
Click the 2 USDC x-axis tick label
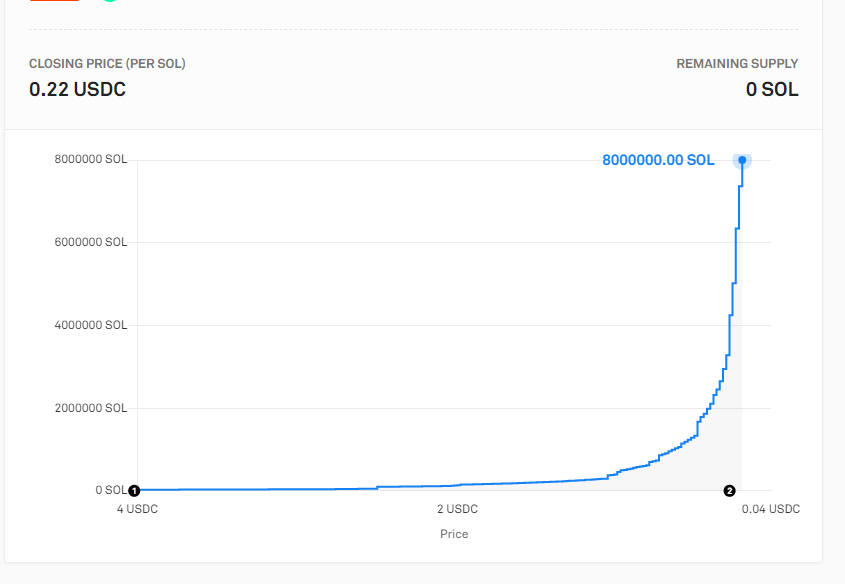click(x=457, y=509)
